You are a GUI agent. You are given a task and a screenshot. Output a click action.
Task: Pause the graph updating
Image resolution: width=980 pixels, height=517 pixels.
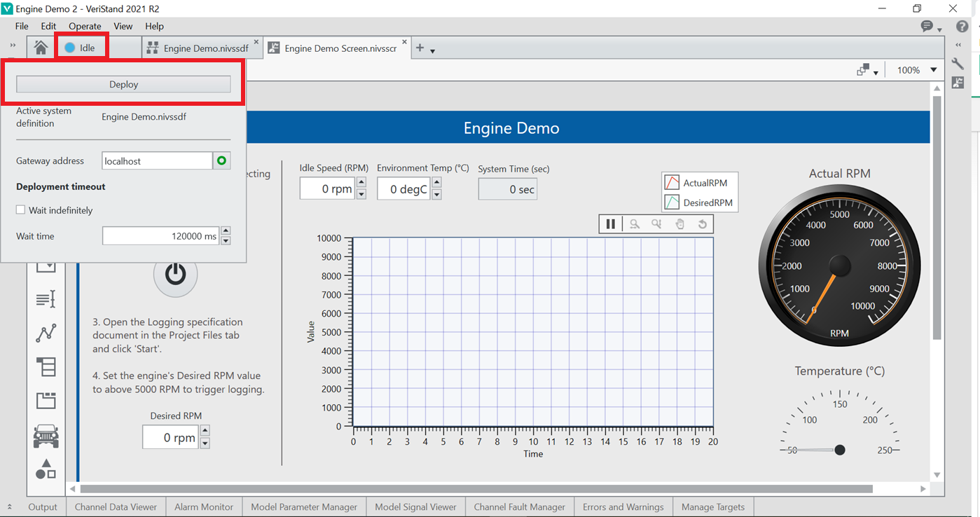(611, 224)
